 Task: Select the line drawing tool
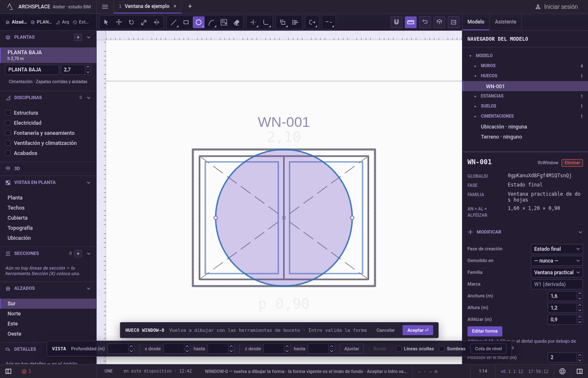pyautogui.click(x=173, y=22)
